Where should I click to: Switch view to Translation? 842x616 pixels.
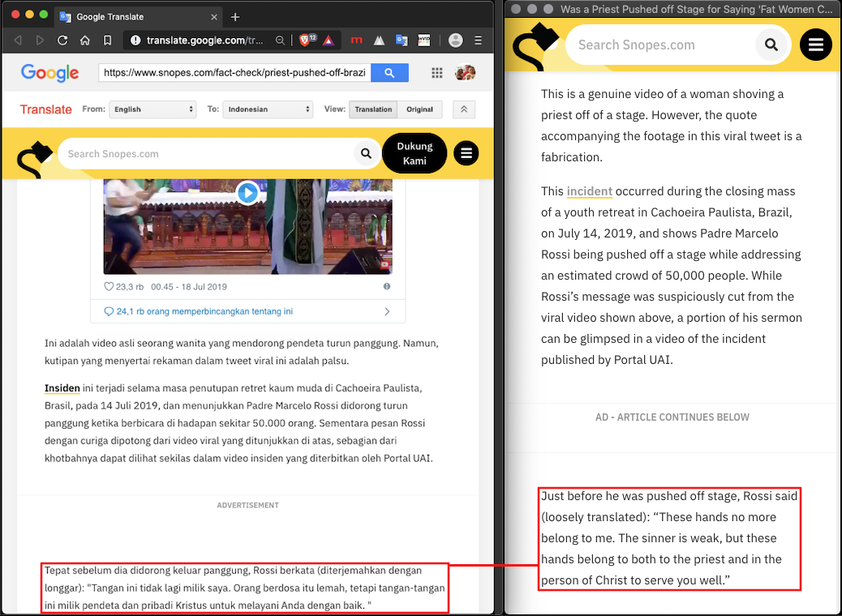pos(373,109)
